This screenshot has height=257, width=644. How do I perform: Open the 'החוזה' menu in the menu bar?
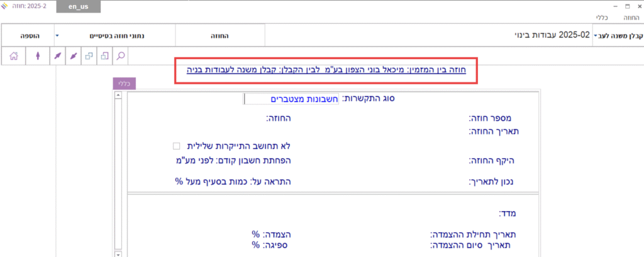tap(631, 18)
